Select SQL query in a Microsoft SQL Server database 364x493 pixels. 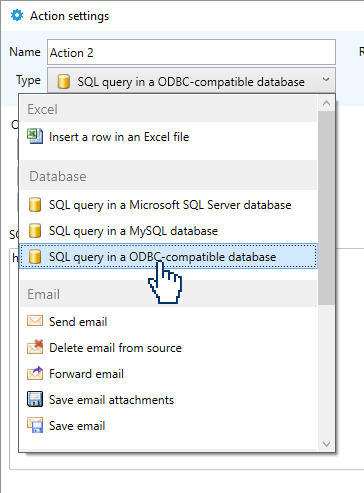click(x=168, y=205)
